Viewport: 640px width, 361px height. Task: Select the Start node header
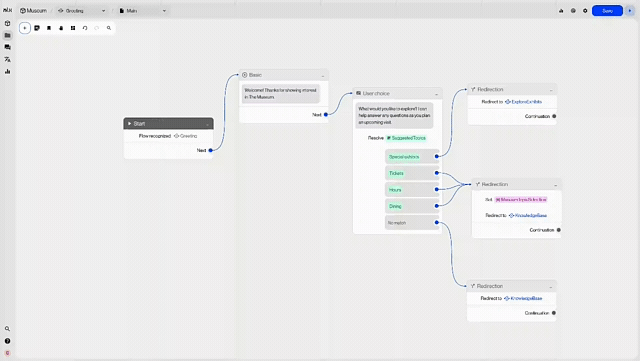pyautogui.click(x=168, y=123)
